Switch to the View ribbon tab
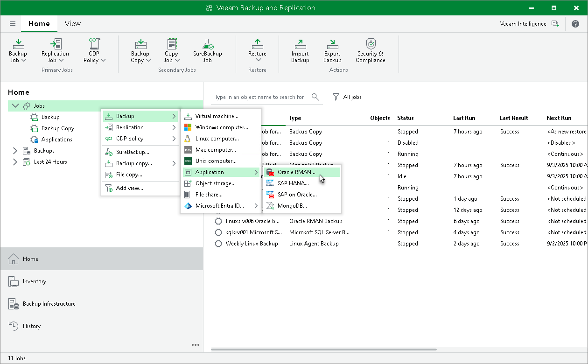 click(73, 23)
